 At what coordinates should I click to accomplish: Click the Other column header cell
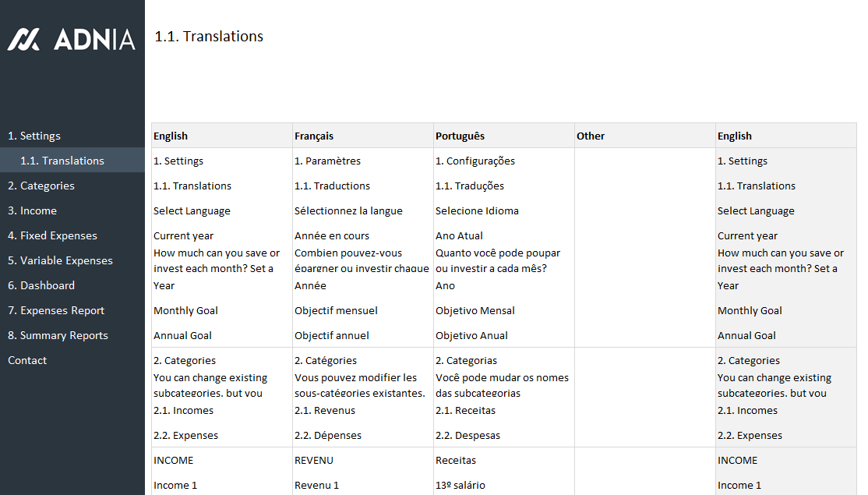[x=591, y=136]
